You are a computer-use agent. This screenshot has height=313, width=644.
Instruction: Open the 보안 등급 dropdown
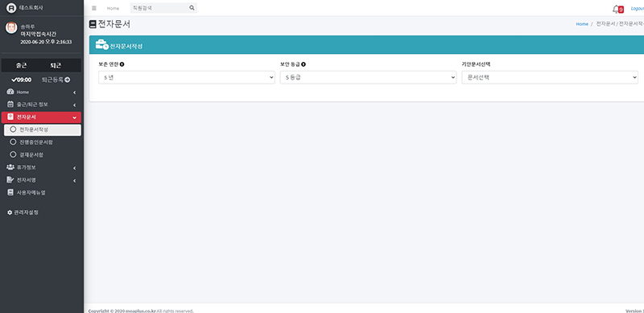pyautogui.click(x=368, y=77)
